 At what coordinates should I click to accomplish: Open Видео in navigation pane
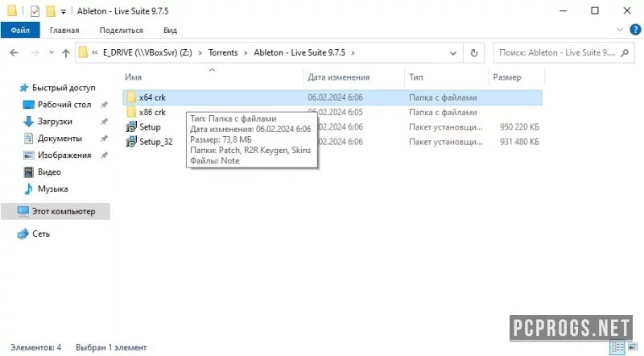coord(49,172)
